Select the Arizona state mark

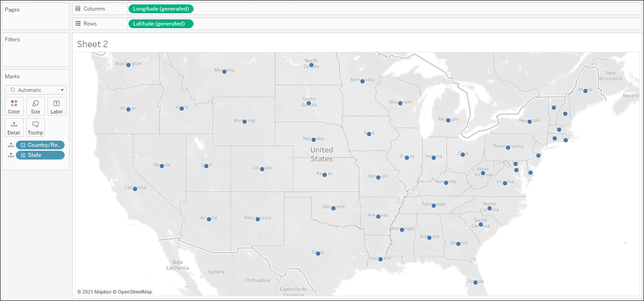coord(209,219)
